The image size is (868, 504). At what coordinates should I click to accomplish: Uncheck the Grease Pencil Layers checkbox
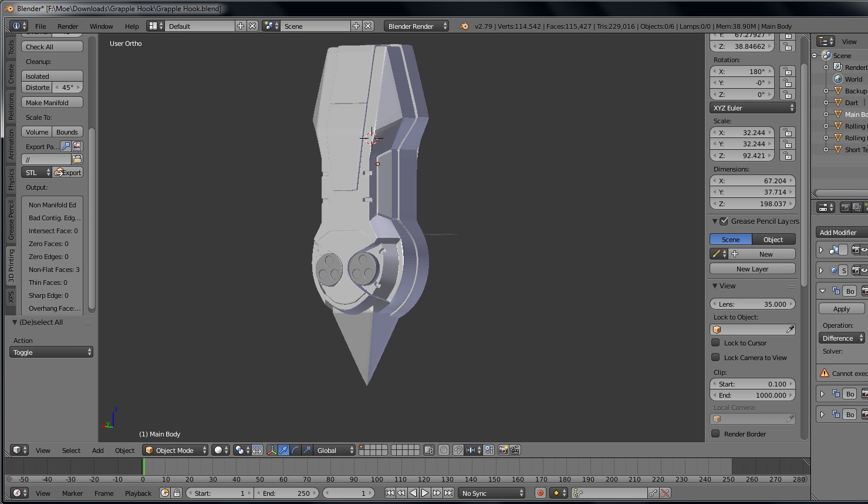(x=724, y=221)
